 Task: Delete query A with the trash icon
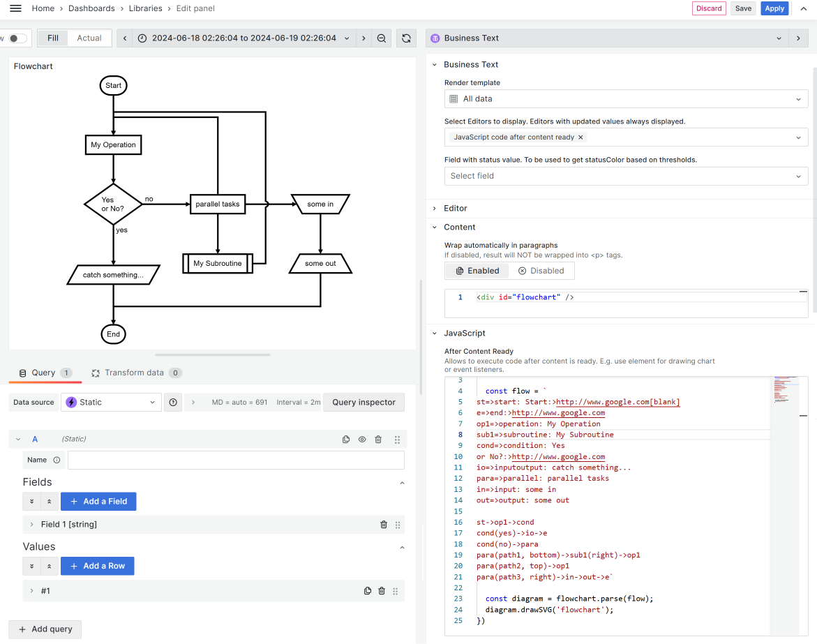377,439
